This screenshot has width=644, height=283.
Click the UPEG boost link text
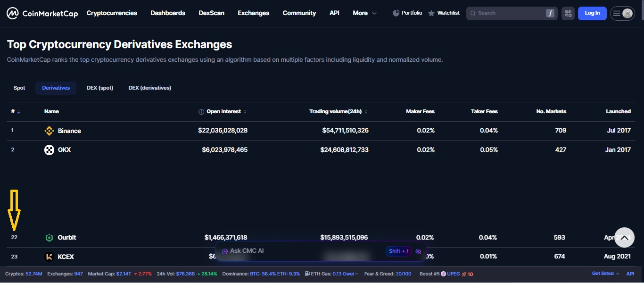pos(453,274)
